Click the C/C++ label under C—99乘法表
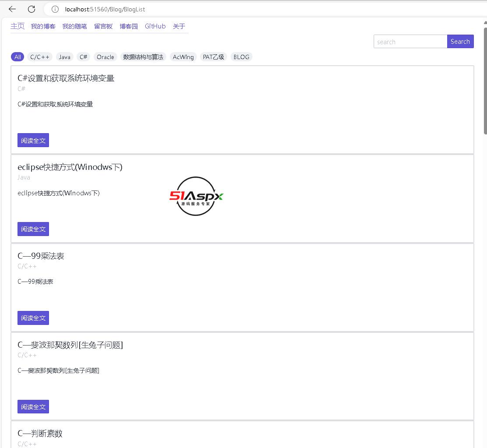 pyautogui.click(x=27, y=266)
